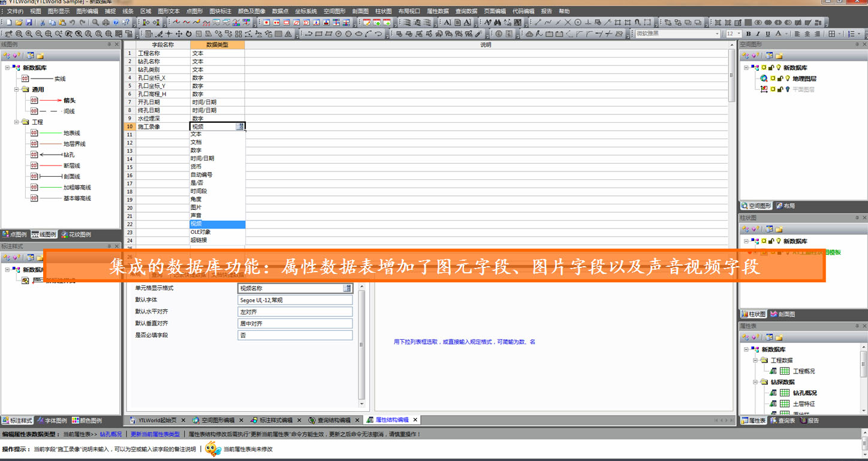
Task: Collapse the 工程 folder in 线图例 tree
Action: pyautogui.click(x=17, y=122)
